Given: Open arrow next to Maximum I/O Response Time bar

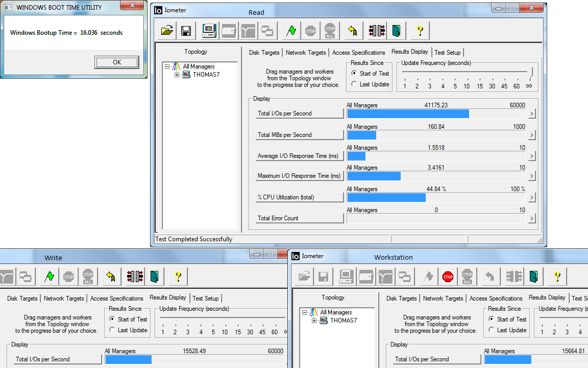Looking at the screenshot, I should click(532, 176).
